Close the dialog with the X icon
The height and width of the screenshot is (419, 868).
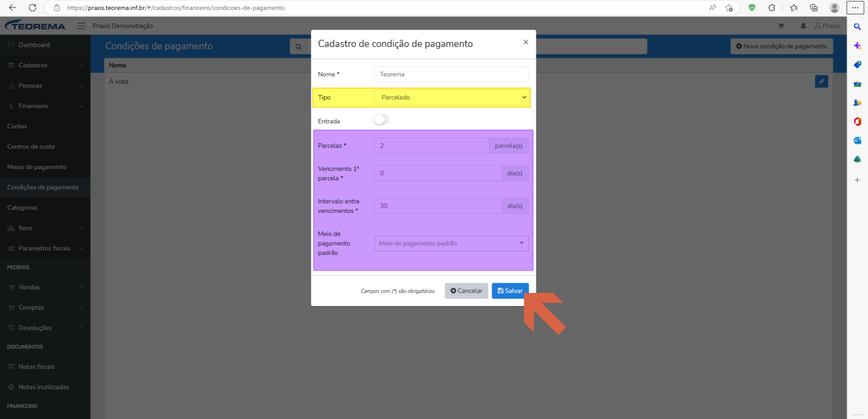(526, 43)
